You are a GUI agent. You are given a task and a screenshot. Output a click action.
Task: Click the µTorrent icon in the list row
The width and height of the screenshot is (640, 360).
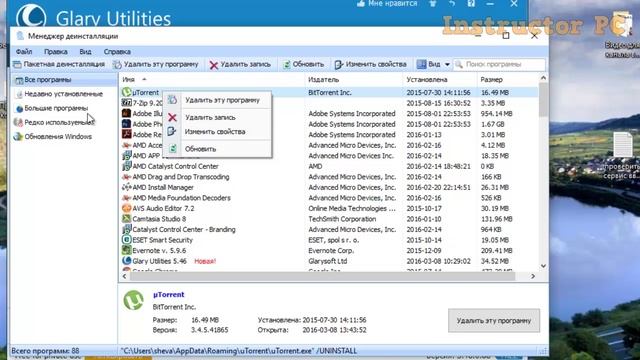[127, 93]
